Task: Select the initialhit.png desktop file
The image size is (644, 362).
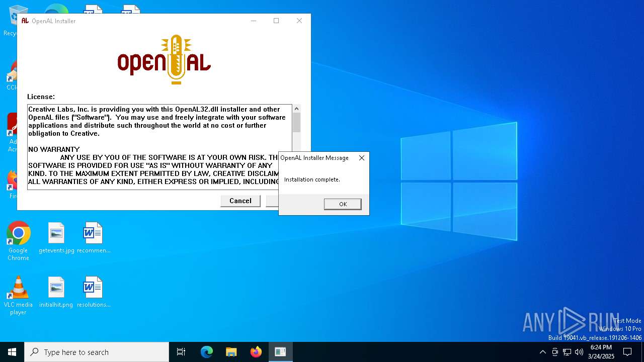Action: tap(56, 292)
